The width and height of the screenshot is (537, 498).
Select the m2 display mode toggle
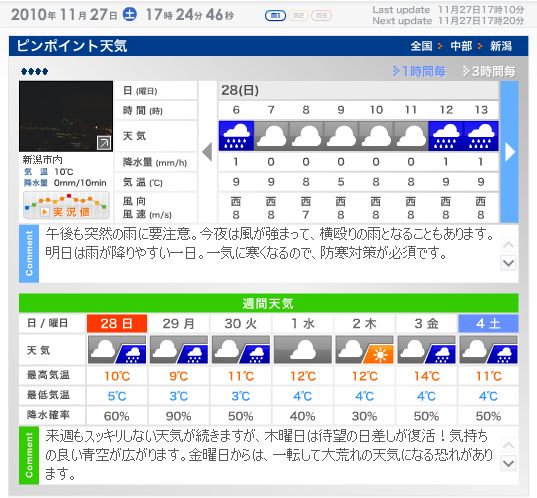(x=298, y=15)
